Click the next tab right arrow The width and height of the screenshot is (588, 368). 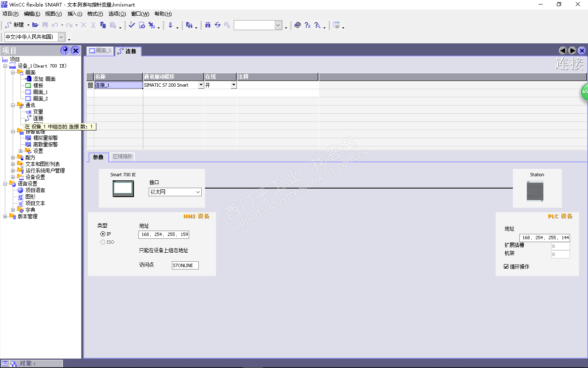572,51
